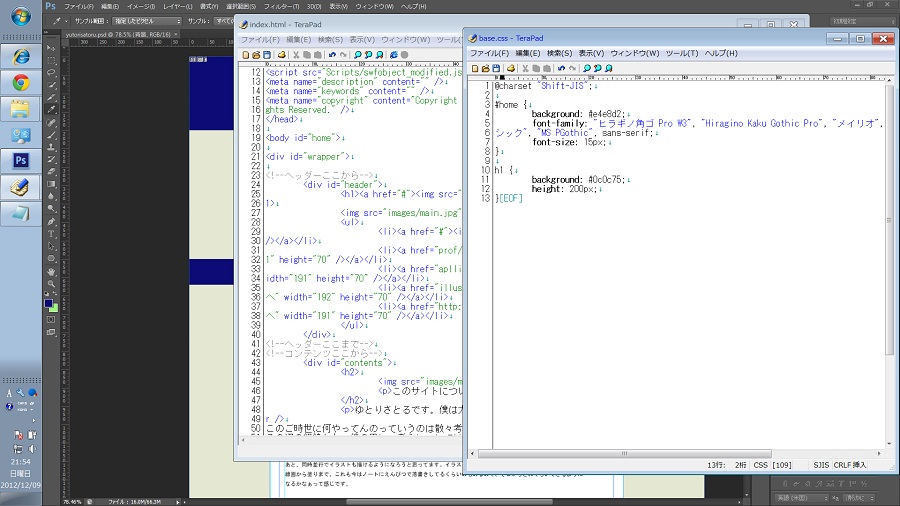The width and height of the screenshot is (900, 506).
Task: Click Undo icon in index.html TeraPad
Action: click(332, 55)
